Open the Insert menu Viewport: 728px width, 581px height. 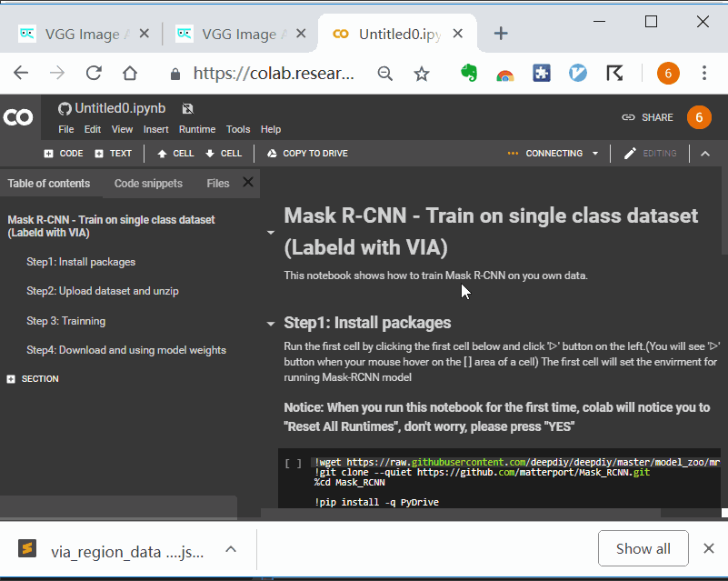156,130
